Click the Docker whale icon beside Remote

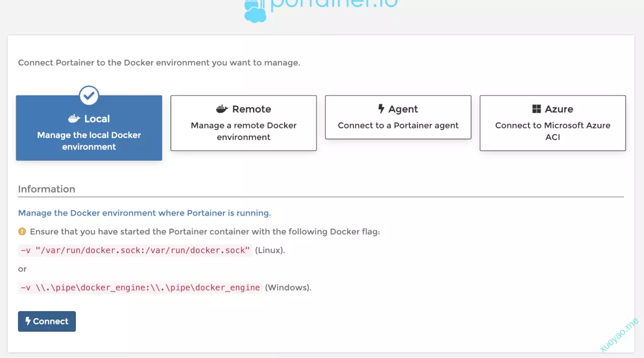coord(222,109)
